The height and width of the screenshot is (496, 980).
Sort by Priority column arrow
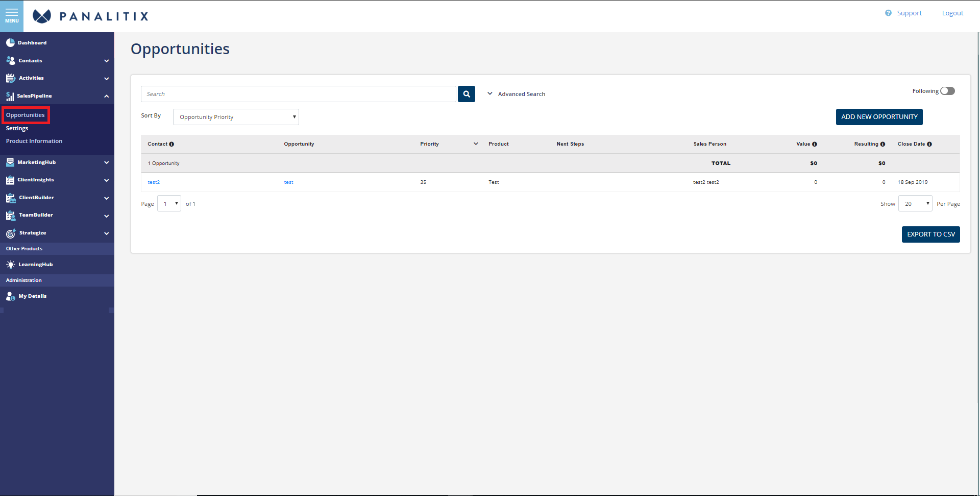click(x=476, y=144)
